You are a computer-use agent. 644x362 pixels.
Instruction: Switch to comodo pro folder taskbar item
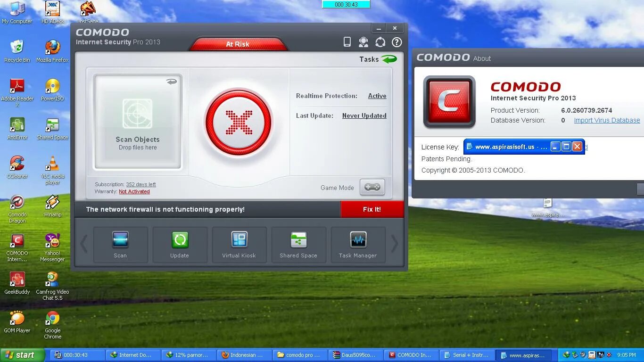tap(300, 355)
